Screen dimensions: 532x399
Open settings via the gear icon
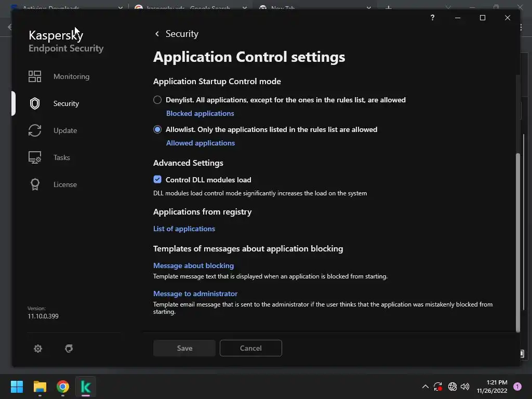tap(38, 349)
